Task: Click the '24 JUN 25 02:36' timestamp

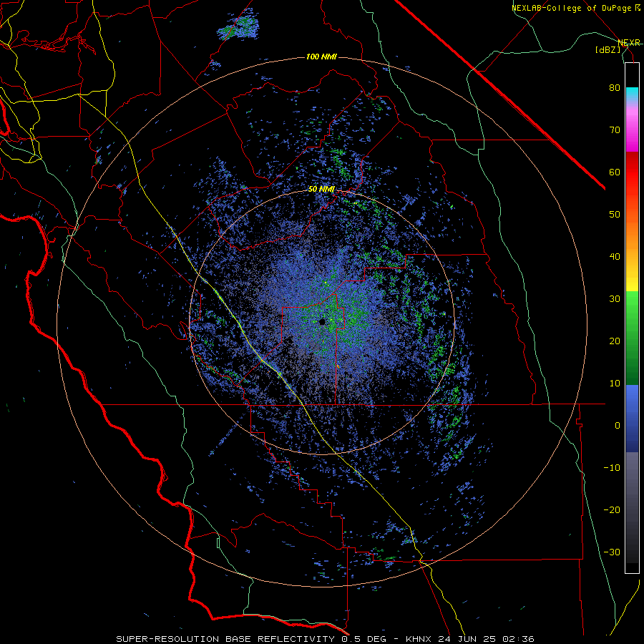Action: [x=488, y=639]
